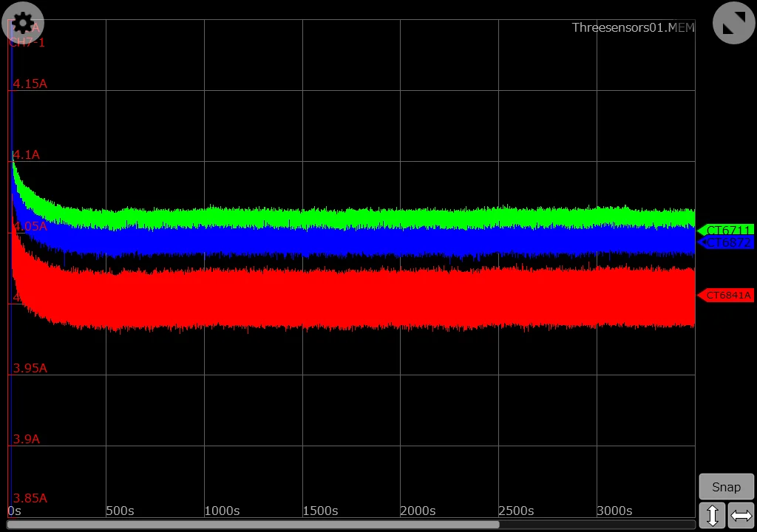Click the CH7-1 channel label
Image resolution: width=757 pixels, height=532 pixels.
point(27,43)
